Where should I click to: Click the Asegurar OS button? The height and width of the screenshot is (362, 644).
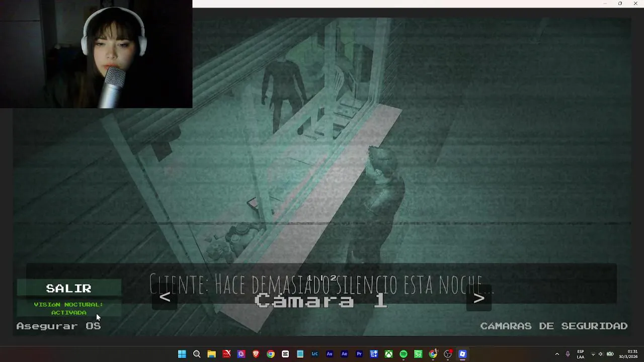click(58, 326)
